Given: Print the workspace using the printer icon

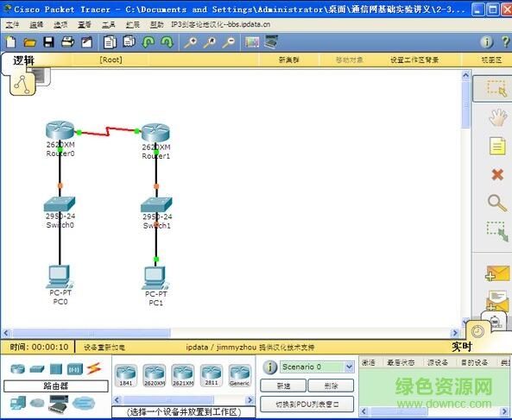Looking at the screenshot, I should pyautogui.click(x=68, y=42).
